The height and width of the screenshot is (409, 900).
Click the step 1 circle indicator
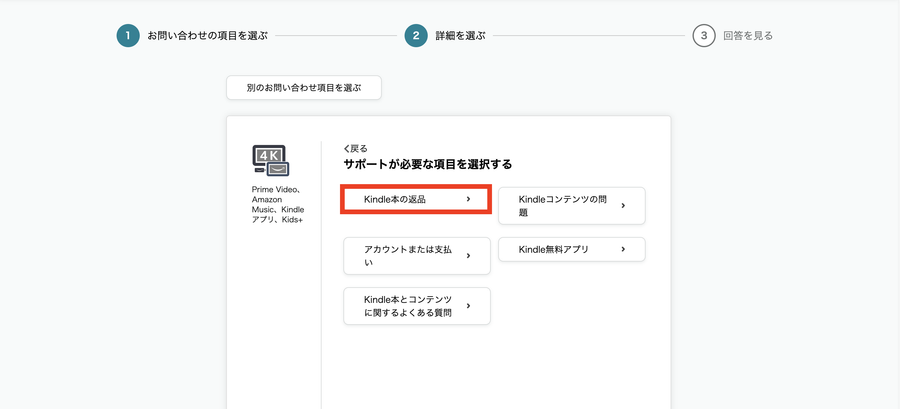pos(128,36)
